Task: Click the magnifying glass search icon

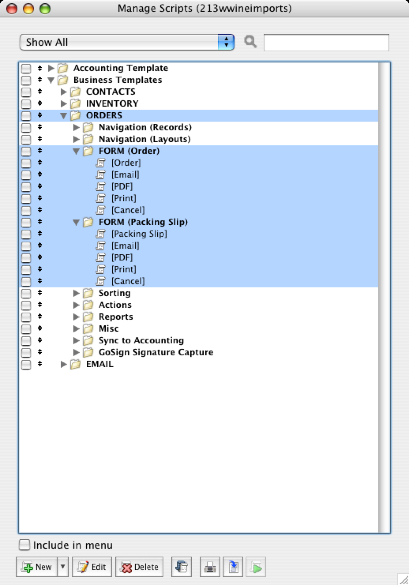Action: point(250,41)
